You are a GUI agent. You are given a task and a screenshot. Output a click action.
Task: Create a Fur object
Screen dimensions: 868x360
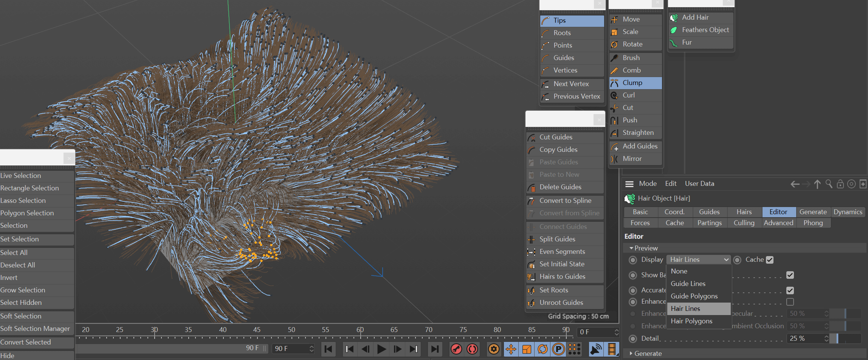pos(701,42)
